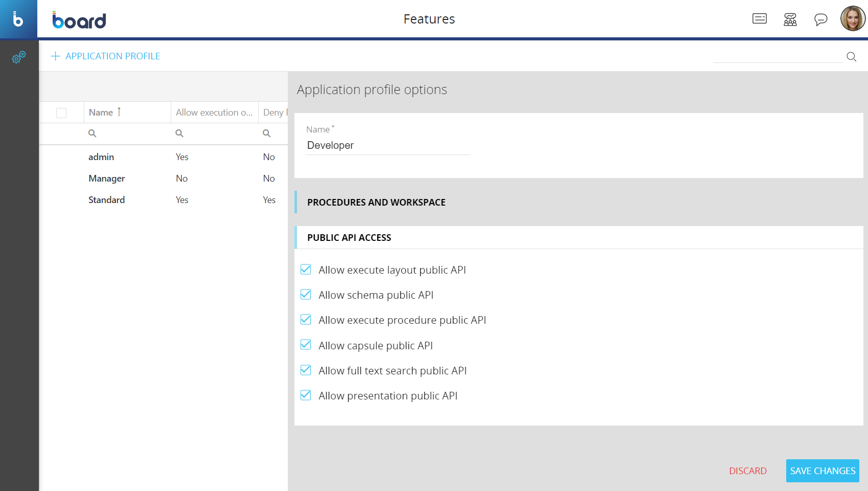The height and width of the screenshot is (491, 868).
Task: Select the Manager profile row
Action: pos(107,178)
